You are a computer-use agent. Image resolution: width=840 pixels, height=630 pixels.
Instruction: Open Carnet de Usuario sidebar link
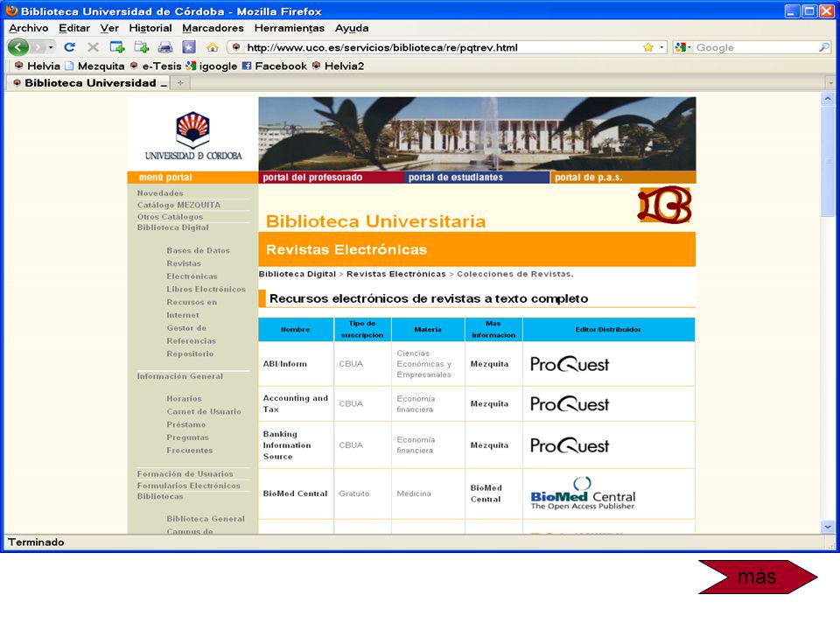coord(204,411)
